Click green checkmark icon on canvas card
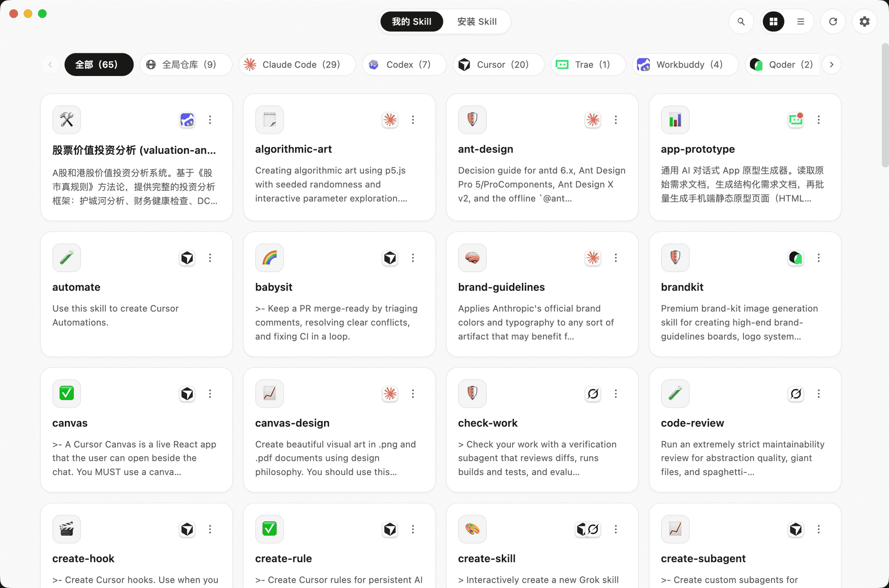Viewport: 889px width, 588px height. point(67,393)
